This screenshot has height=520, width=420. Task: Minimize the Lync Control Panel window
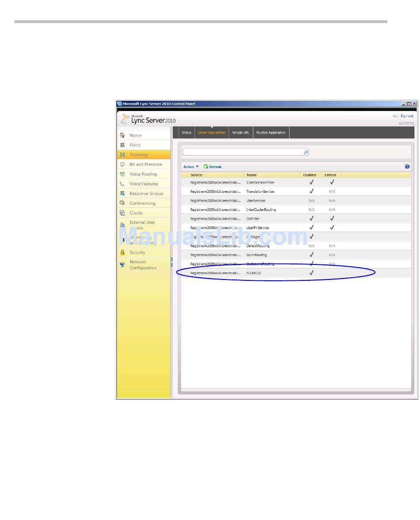tap(404, 104)
